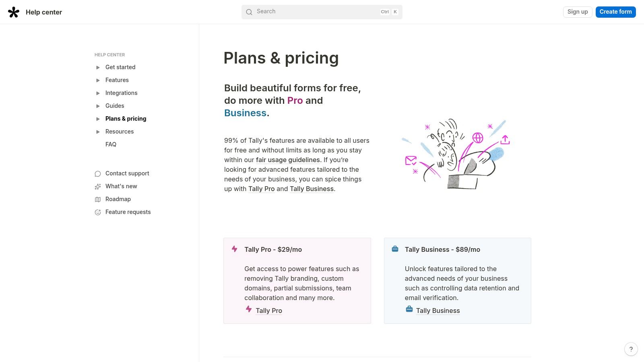Open Contact support via the chat bubble icon
Screen dimensions: 644x362
pyautogui.click(x=98, y=173)
